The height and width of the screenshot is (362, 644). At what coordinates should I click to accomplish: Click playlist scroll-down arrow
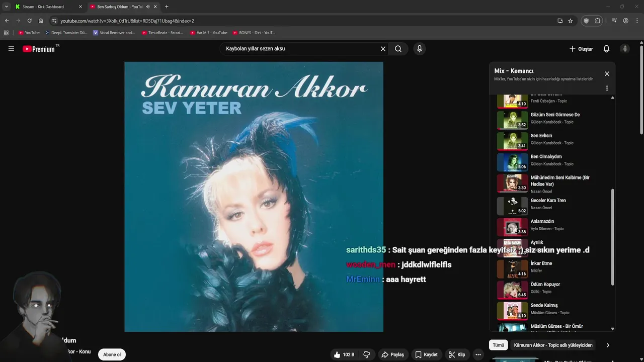pos(612,329)
